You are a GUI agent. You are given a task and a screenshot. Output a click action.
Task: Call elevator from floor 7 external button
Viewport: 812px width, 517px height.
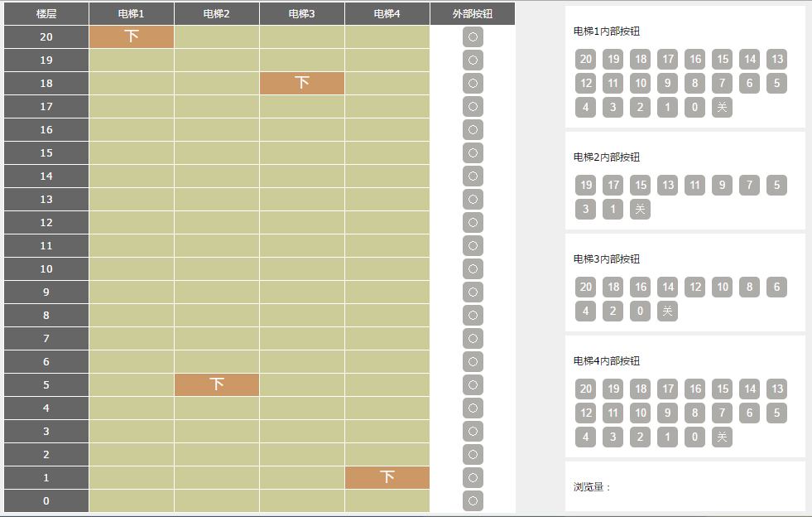coord(473,339)
